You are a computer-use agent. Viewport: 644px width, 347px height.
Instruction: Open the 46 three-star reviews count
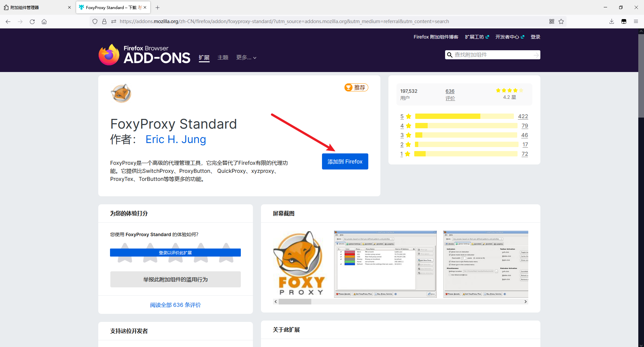[x=525, y=135]
